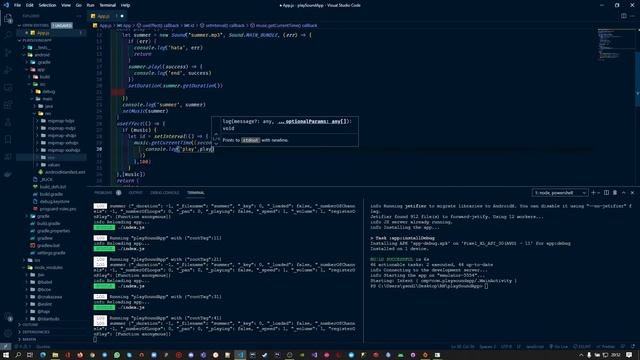Screen dimensions: 640x360
Task: Click the line and column indicator
Action: coord(463,347)
